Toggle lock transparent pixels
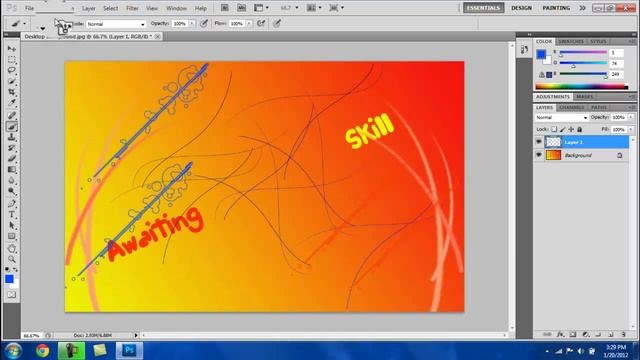 pos(554,129)
